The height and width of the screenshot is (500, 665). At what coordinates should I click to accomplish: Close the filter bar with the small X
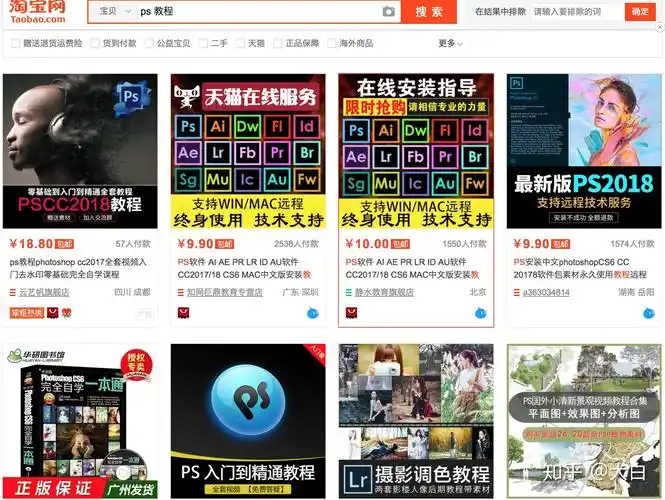click(659, 27)
